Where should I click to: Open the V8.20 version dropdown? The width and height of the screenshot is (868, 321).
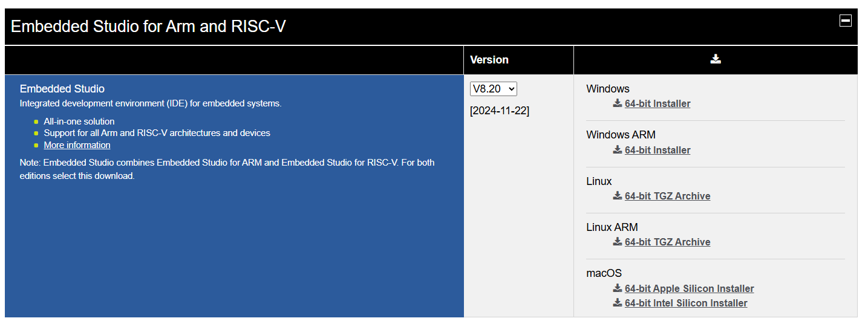pyautogui.click(x=494, y=89)
